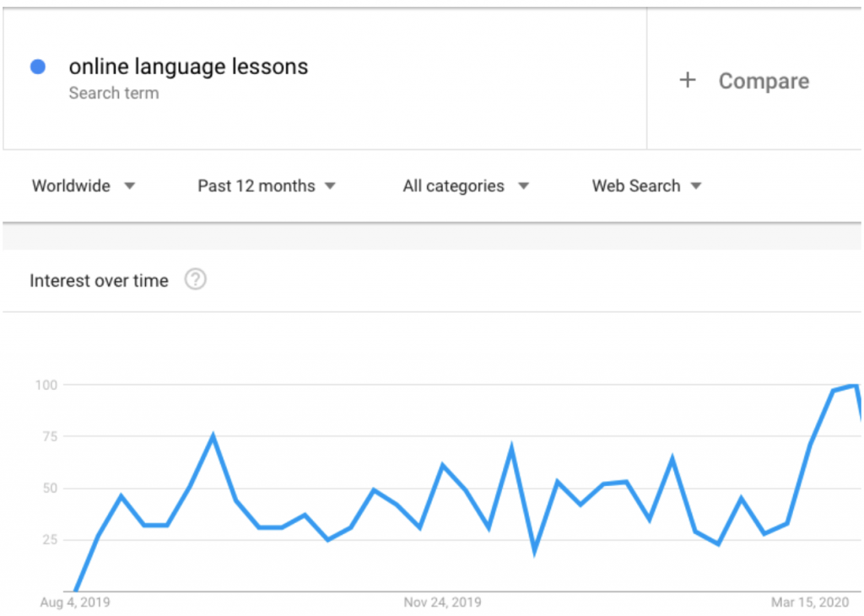The image size is (864, 616).
Task: Click the All categories dropdown arrow
Action: (x=523, y=186)
